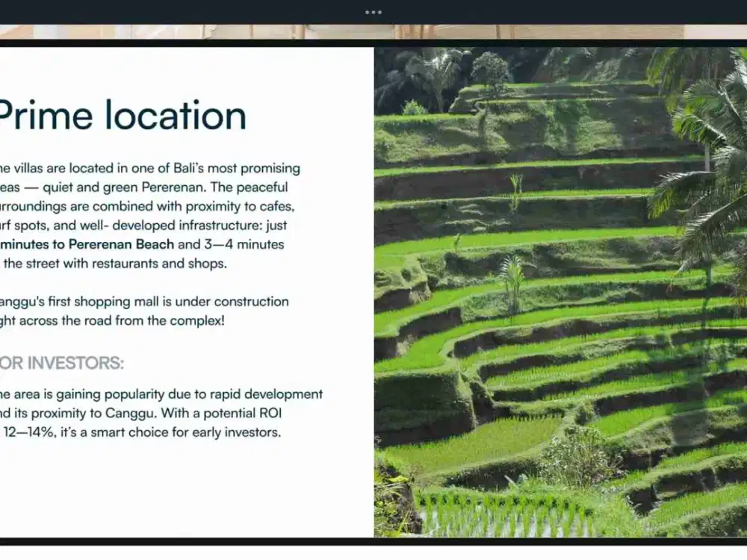The image size is (747, 560).
Task: Click the "rapid development" text line
Action: coord(161,394)
